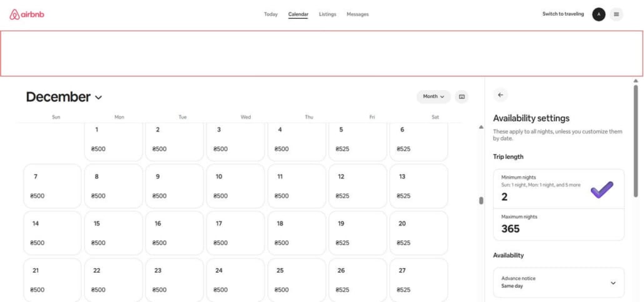Click the panel toggle icon beside Month
This screenshot has width=644, height=302.
coord(461,96)
